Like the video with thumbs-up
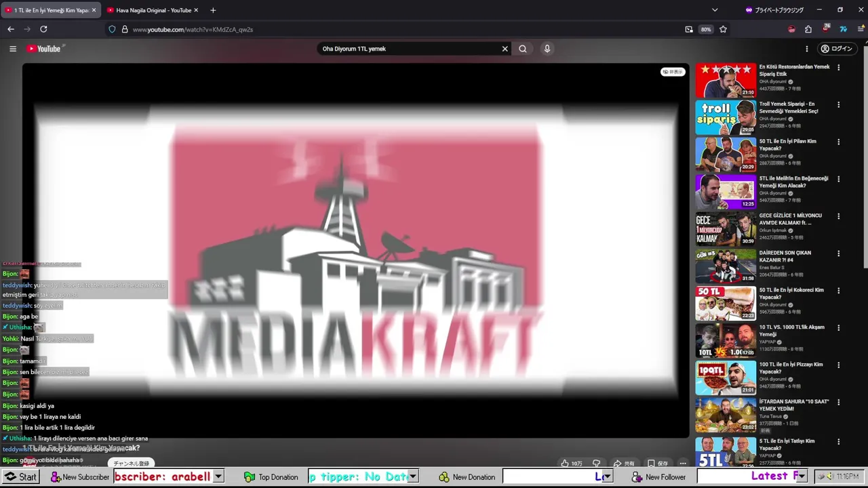 point(571,464)
